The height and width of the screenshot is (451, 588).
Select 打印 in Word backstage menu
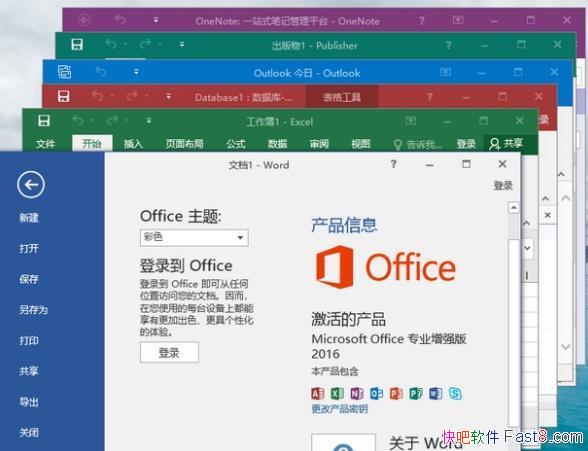pos(29,340)
